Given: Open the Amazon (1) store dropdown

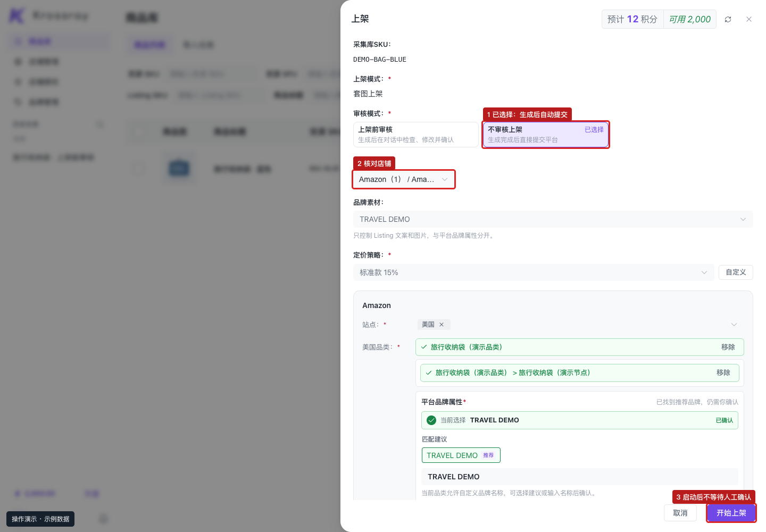Looking at the screenshot, I should 404,179.
